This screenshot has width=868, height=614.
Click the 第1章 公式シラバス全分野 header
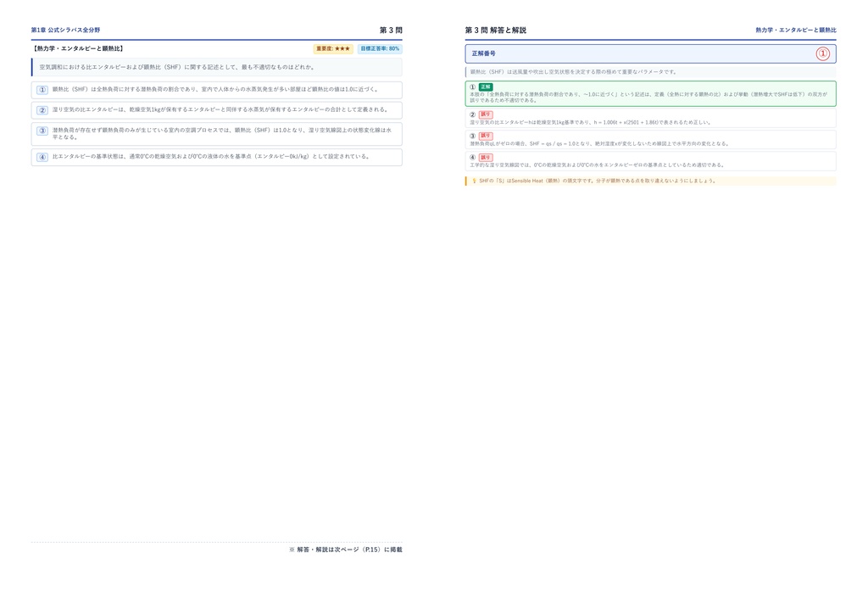point(65,30)
